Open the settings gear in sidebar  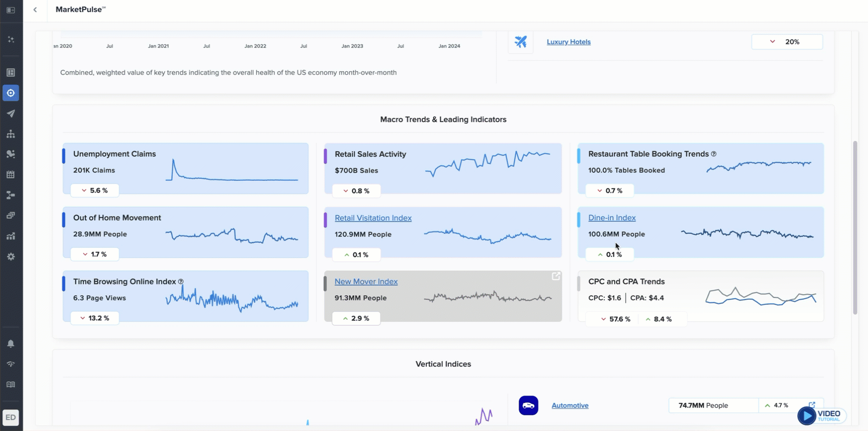tap(11, 257)
